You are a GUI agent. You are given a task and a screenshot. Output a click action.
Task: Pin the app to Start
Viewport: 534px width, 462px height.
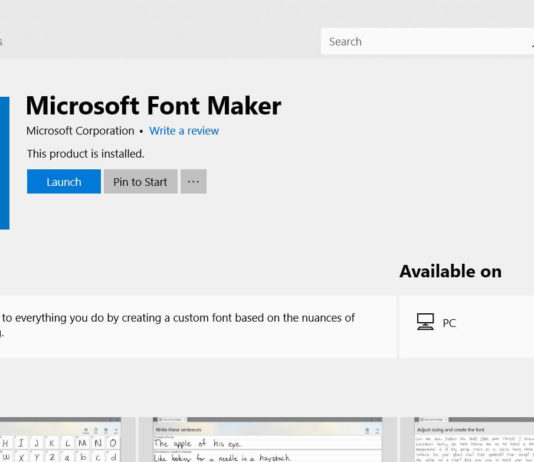[x=141, y=181]
